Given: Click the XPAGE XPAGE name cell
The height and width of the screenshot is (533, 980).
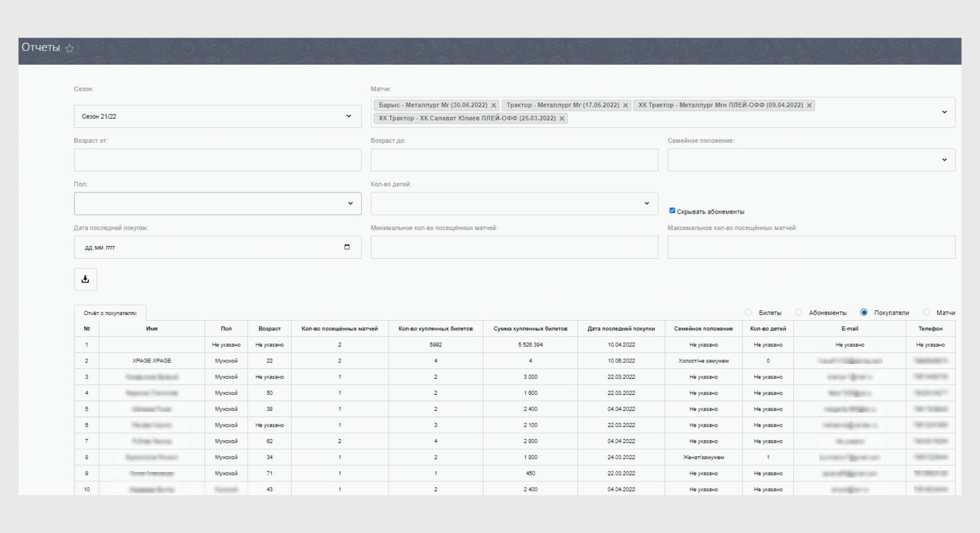Looking at the screenshot, I should click(x=152, y=361).
